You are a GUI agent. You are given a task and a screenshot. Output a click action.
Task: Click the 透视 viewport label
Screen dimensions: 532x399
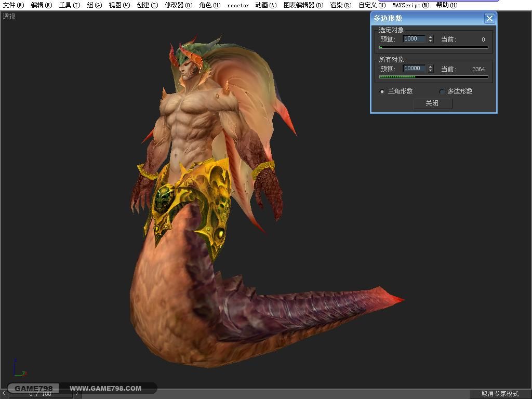pyautogui.click(x=9, y=16)
